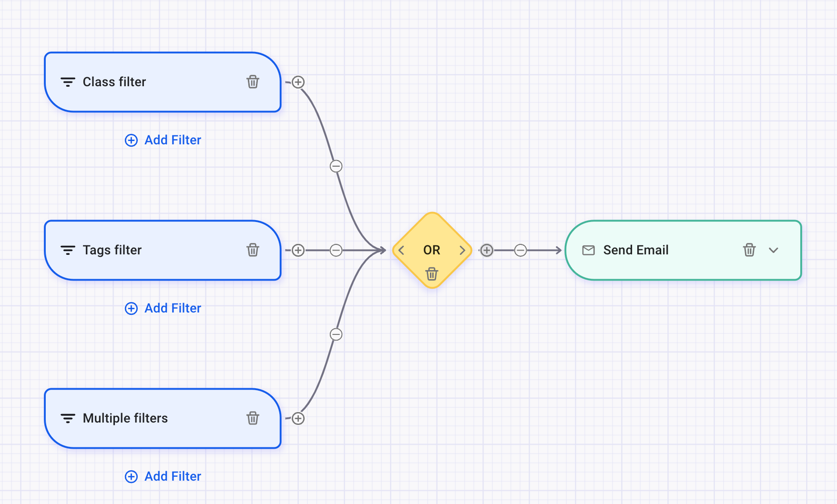Click the funnel icon on Multiple filters

(x=67, y=418)
